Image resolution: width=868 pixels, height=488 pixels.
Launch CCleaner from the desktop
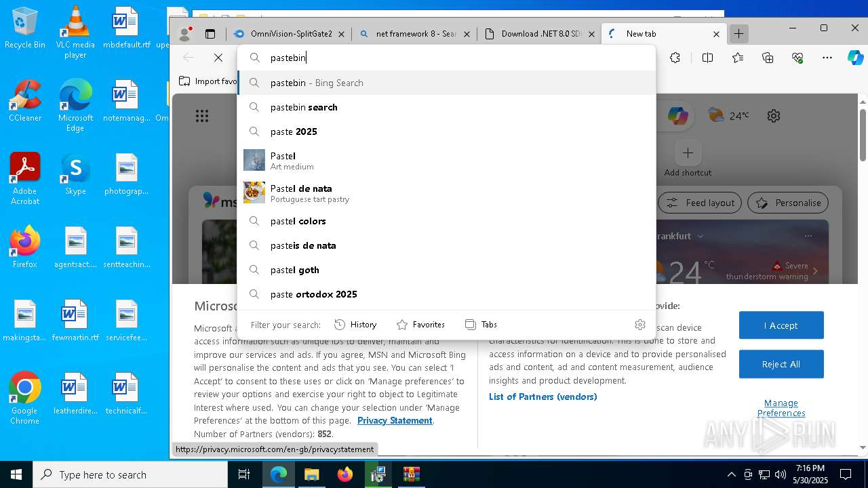25,101
